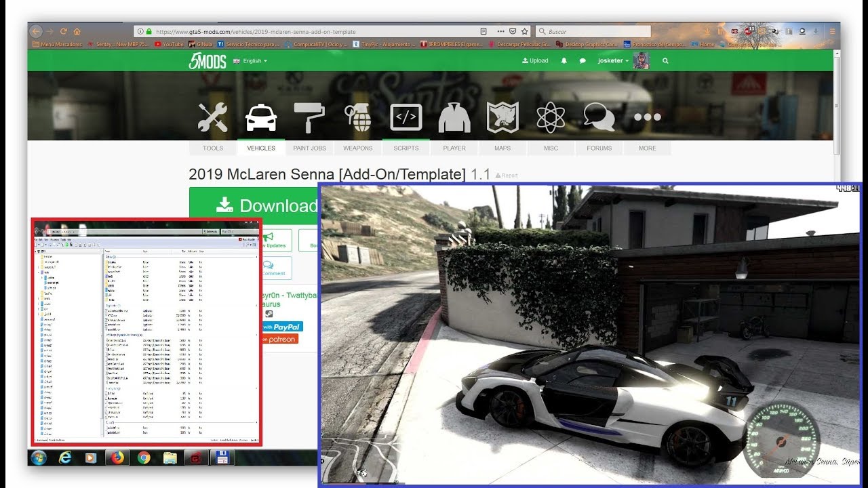This screenshot has width=868, height=488.
Task: Open 5Mods site search magnifier
Action: (665, 61)
